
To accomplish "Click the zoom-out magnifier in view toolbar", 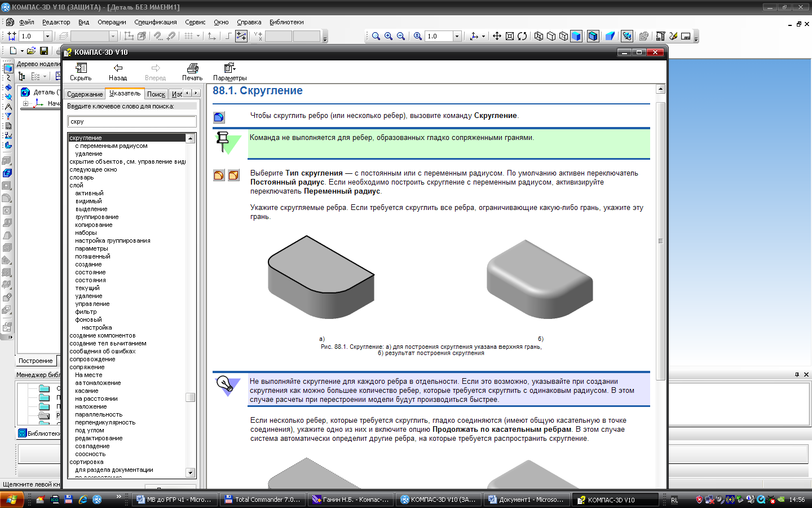I will pyautogui.click(x=401, y=36).
